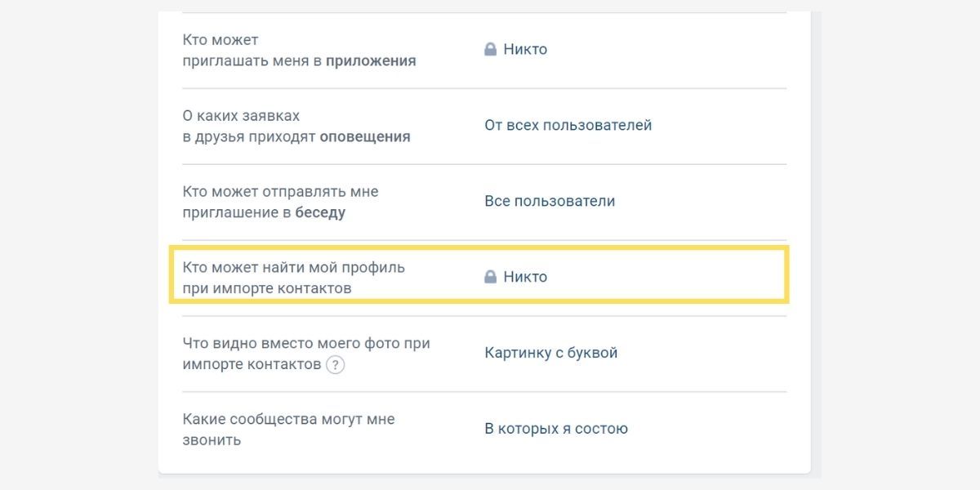
Task: Open the "Никто" dropdown for app invitations
Action: (525, 50)
